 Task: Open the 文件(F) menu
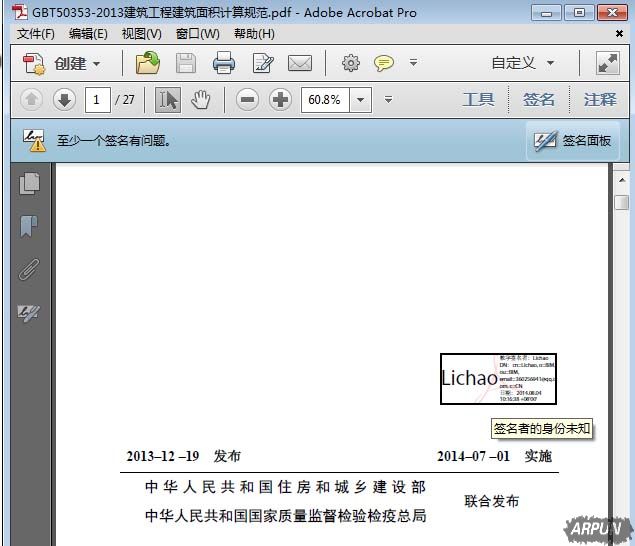36,34
